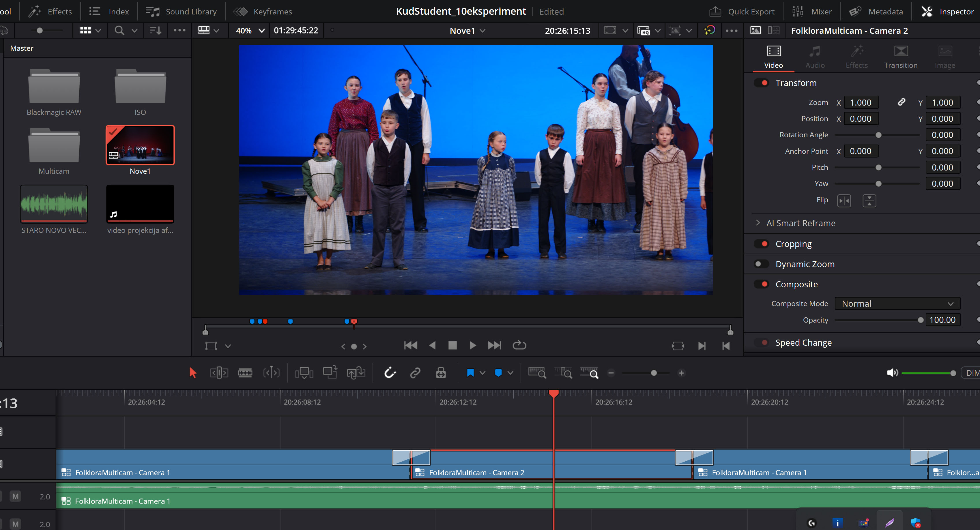Toggle the Speed Change section
Viewport: 980px width, 530px height.
click(x=762, y=342)
